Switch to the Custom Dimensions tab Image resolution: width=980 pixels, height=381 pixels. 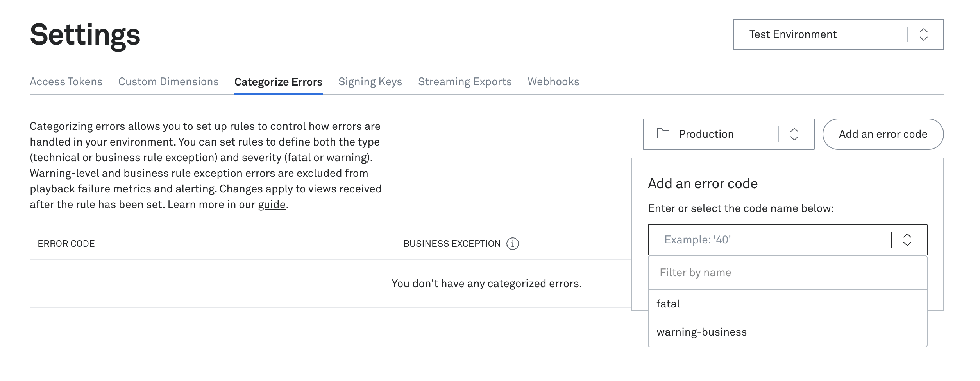coord(168,82)
